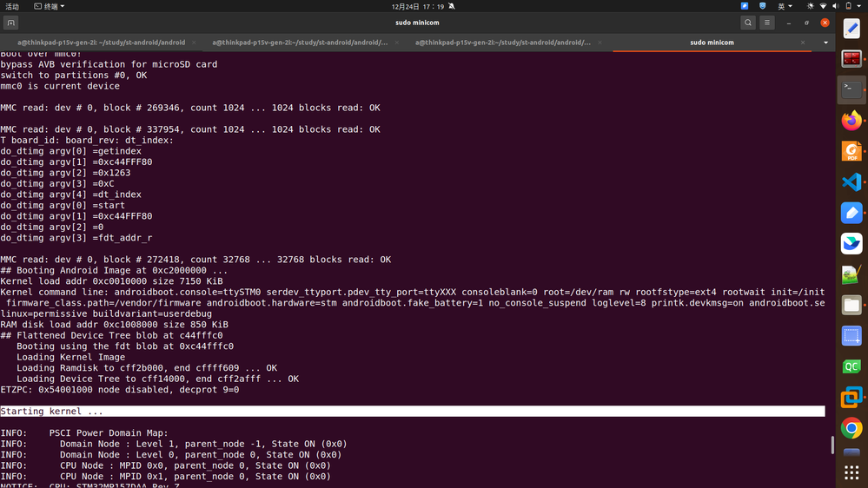Click the battery status icon
Image resolution: width=868 pixels, height=488 pixels.
(x=848, y=6)
